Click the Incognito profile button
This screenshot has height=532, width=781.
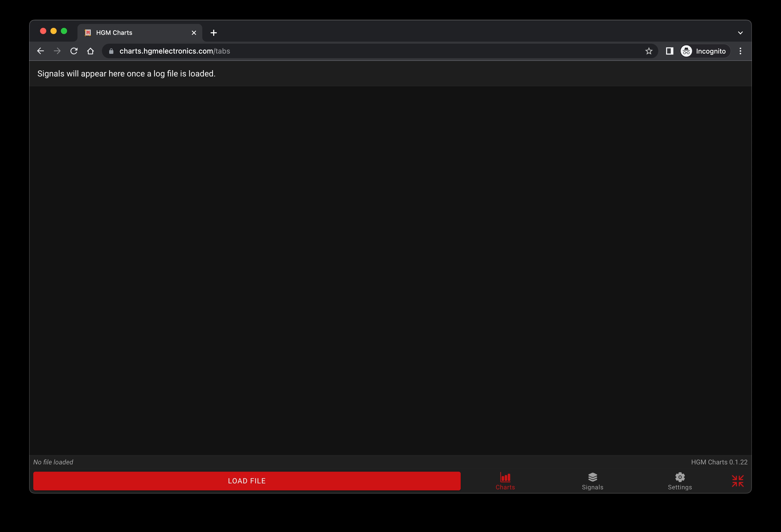pyautogui.click(x=705, y=51)
